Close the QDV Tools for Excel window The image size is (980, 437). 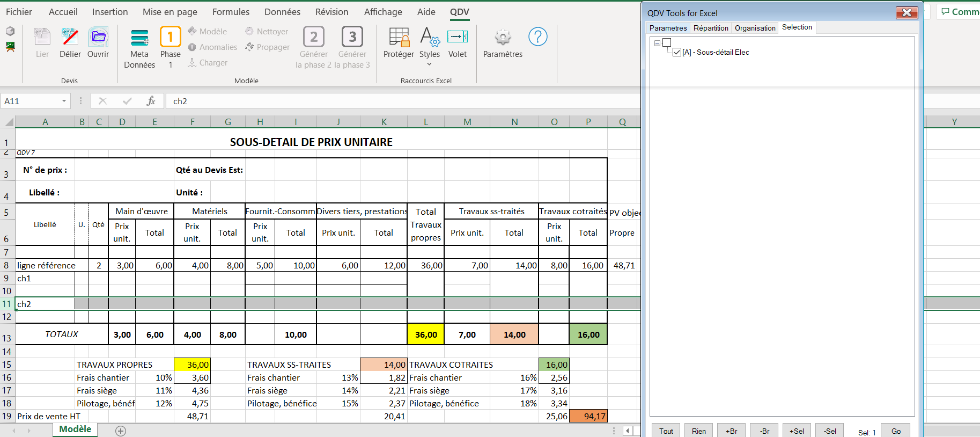tap(907, 13)
